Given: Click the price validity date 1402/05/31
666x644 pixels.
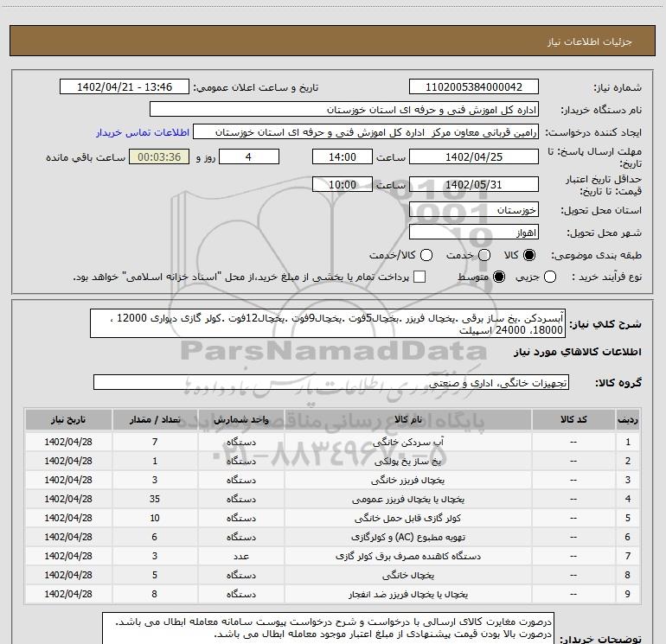Looking at the screenshot, I should click(x=474, y=184).
